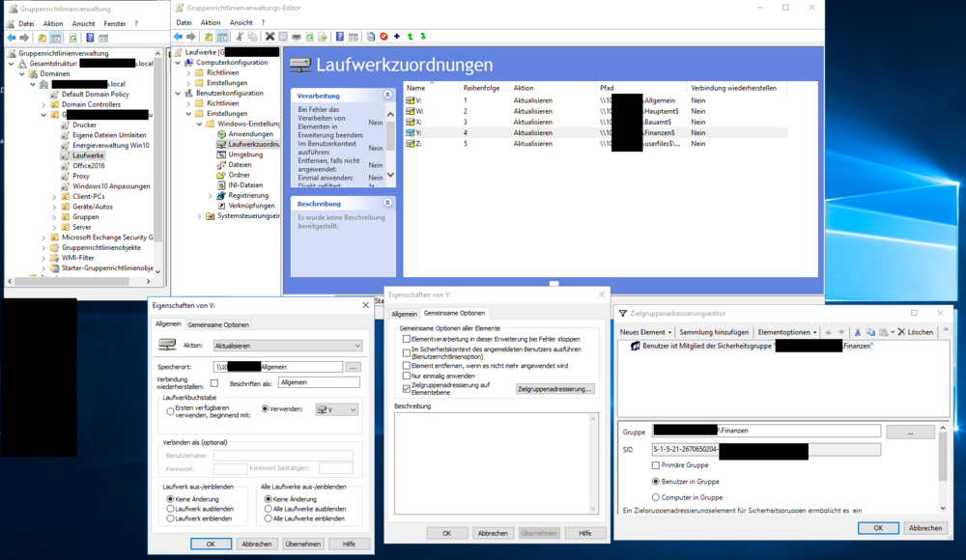The height and width of the screenshot is (560, 966).
Task: Select the Y: drive mapping row
Action: pos(425,133)
